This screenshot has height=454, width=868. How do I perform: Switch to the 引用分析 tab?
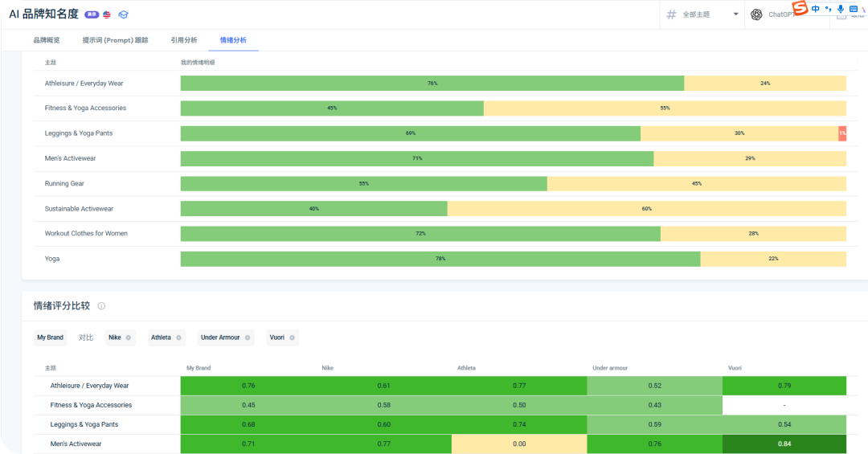[184, 40]
